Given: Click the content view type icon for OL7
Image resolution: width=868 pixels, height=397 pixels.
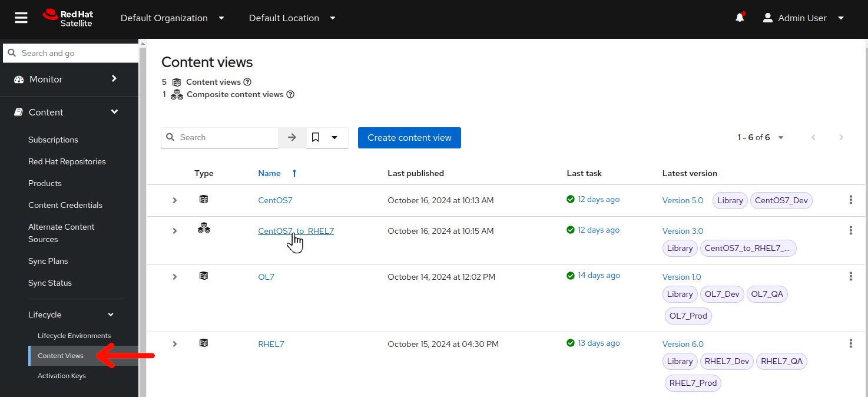Looking at the screenshot, I should point(204,276).
